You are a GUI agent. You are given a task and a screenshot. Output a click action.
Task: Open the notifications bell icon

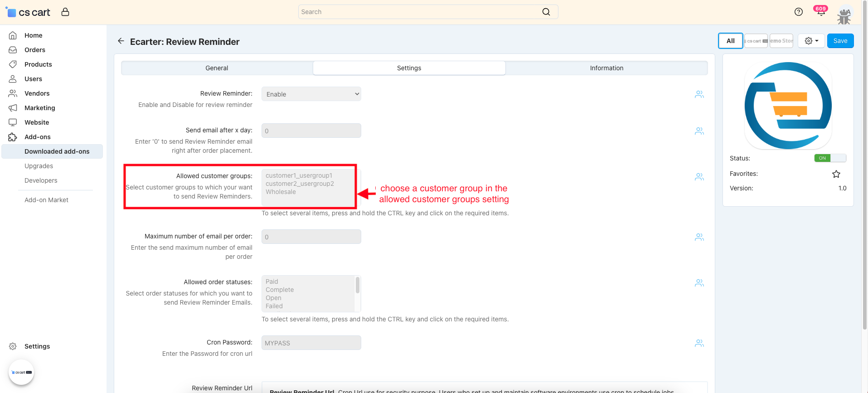[x=821, y=12]
